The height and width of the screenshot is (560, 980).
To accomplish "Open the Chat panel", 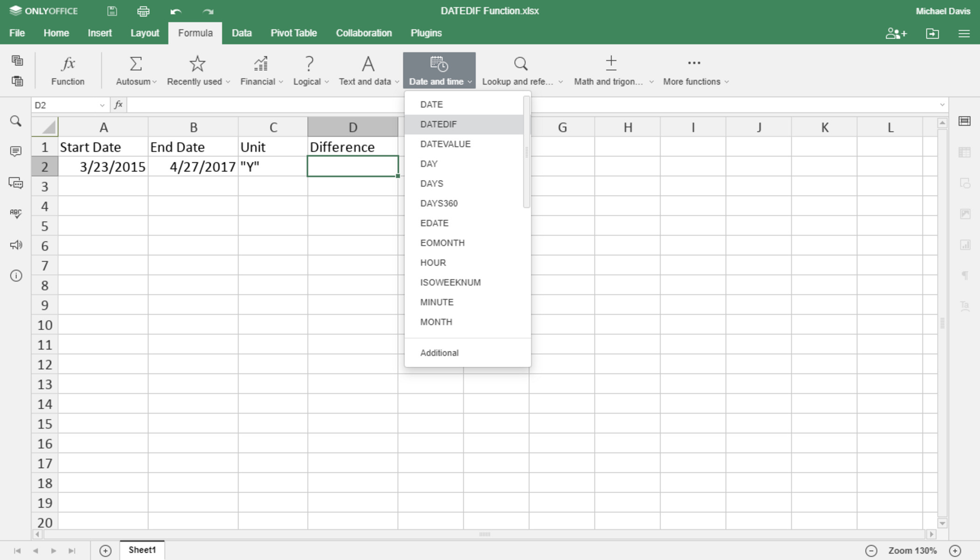I will (x=16, y=183).
